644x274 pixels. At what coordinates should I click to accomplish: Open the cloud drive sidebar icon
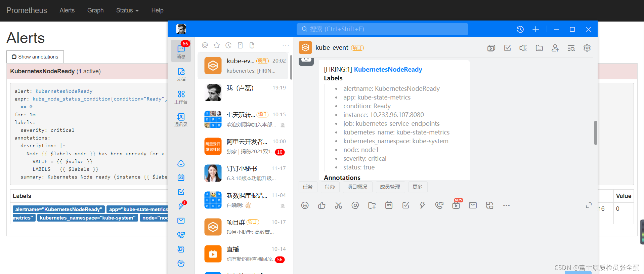click(x=181, y=163)
